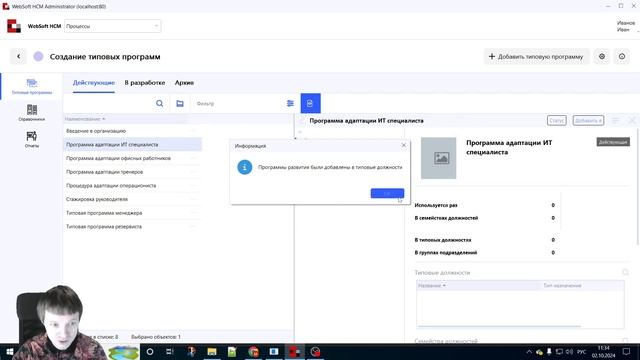
Task: Click the Иванов Иван user name
Action: click(625, 26)
